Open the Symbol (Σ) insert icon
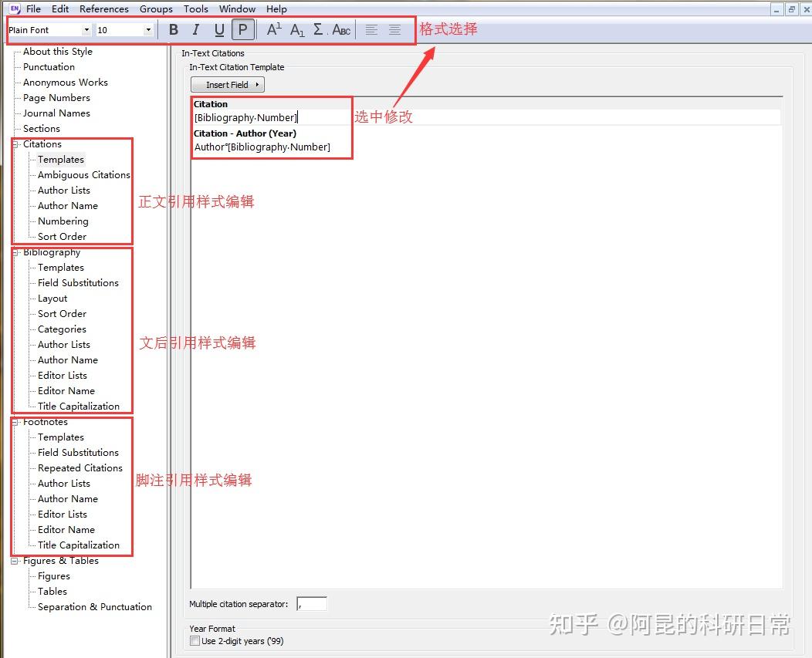The height and width of the screenshot is (658, 812). [317, 29]
